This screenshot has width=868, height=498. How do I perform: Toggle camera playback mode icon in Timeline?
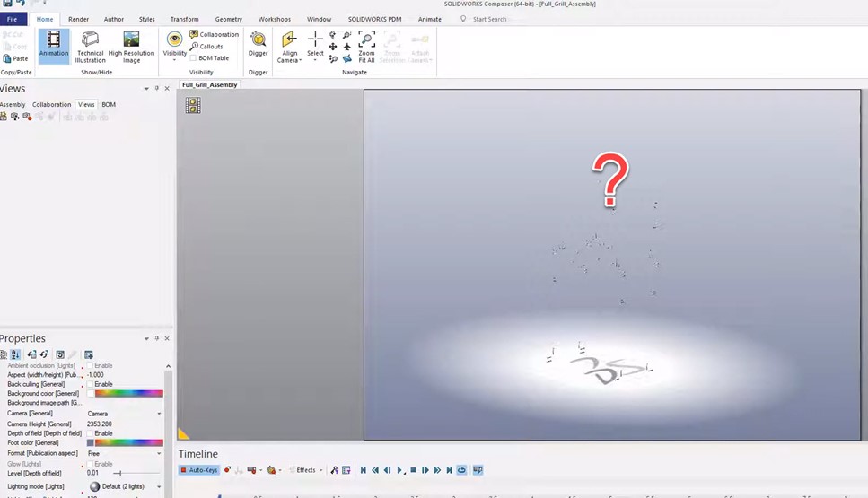[x=478, y=470]
